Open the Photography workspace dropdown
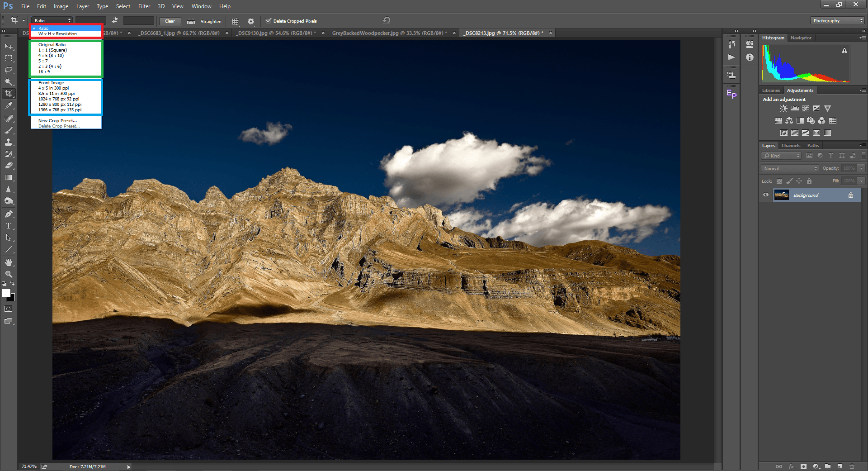 click(x=837, y=20)
